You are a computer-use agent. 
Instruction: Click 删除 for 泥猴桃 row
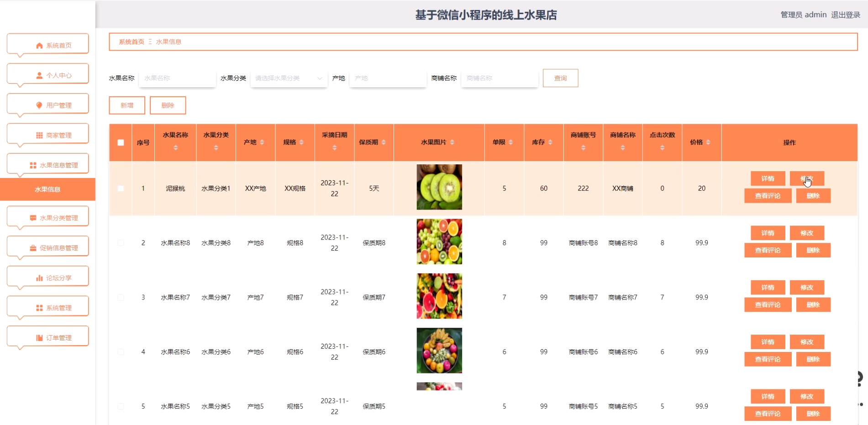[x=813, y=196]
